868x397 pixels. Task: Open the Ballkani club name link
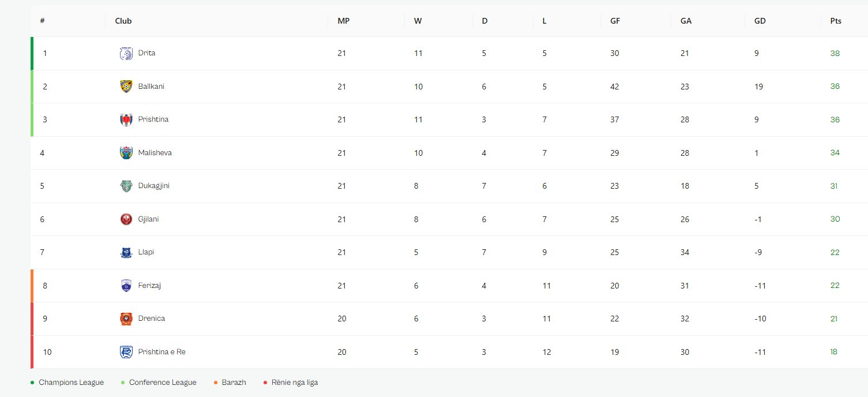(x=151, y=87)
